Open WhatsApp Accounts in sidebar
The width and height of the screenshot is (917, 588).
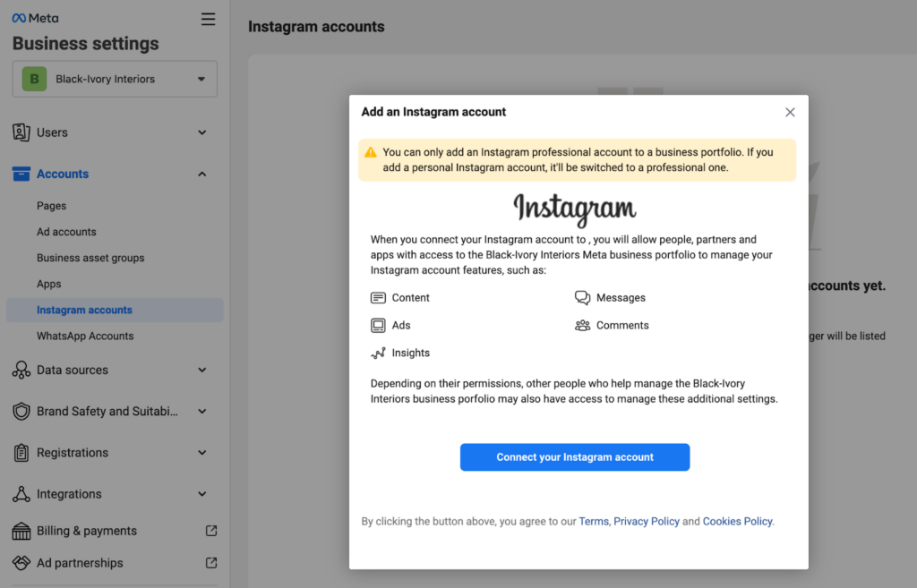click(85, 337)
